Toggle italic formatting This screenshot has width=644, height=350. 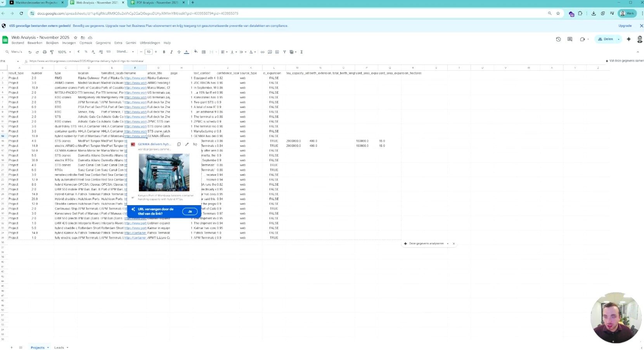point(171,52)
